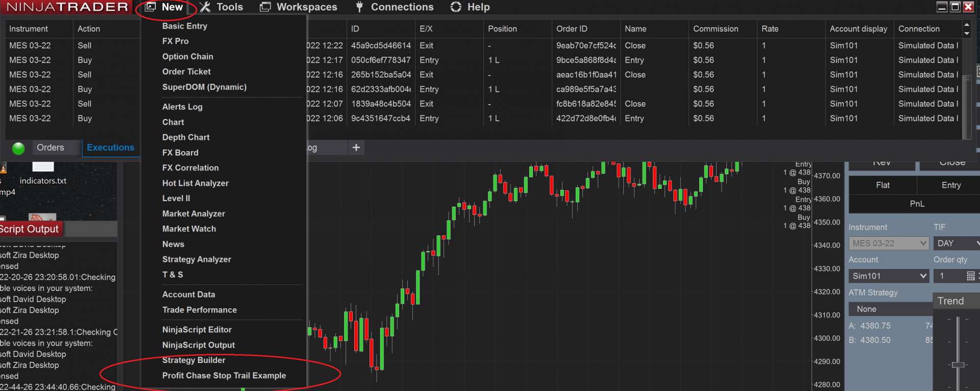980x391 pixels.
Task: Open the Alerts Log window
Action: tap(182, 107)
